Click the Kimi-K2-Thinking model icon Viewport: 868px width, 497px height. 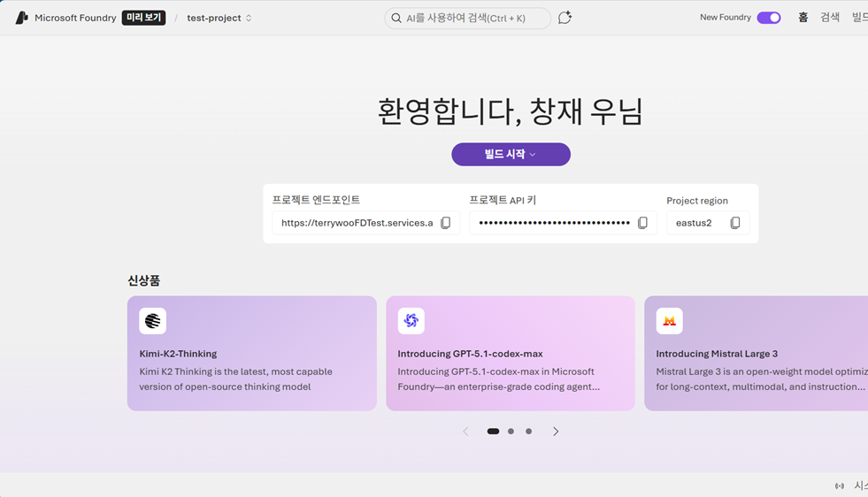[x=153, y=321]
